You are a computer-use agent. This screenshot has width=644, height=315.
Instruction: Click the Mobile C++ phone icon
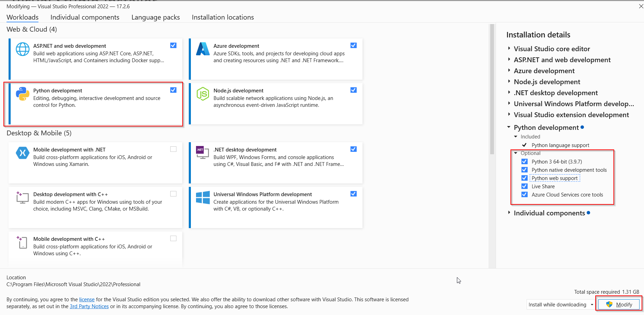(x=22, y=242)
